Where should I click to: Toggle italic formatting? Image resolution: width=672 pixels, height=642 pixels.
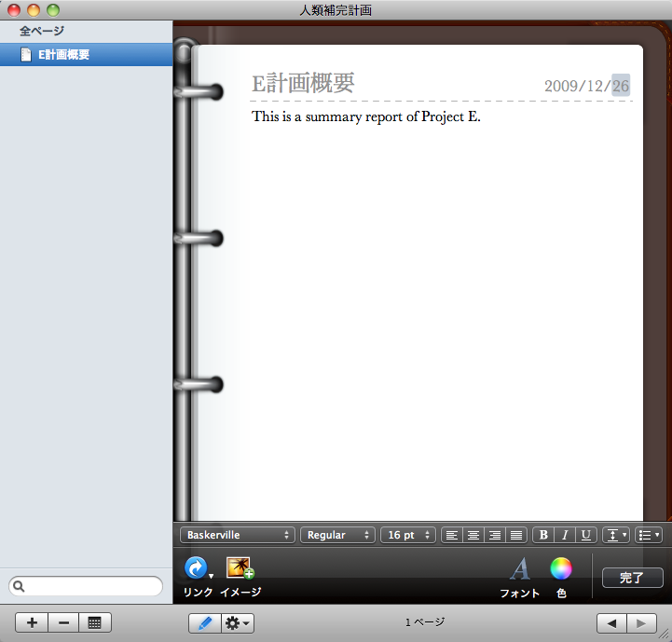click(565, 535)
